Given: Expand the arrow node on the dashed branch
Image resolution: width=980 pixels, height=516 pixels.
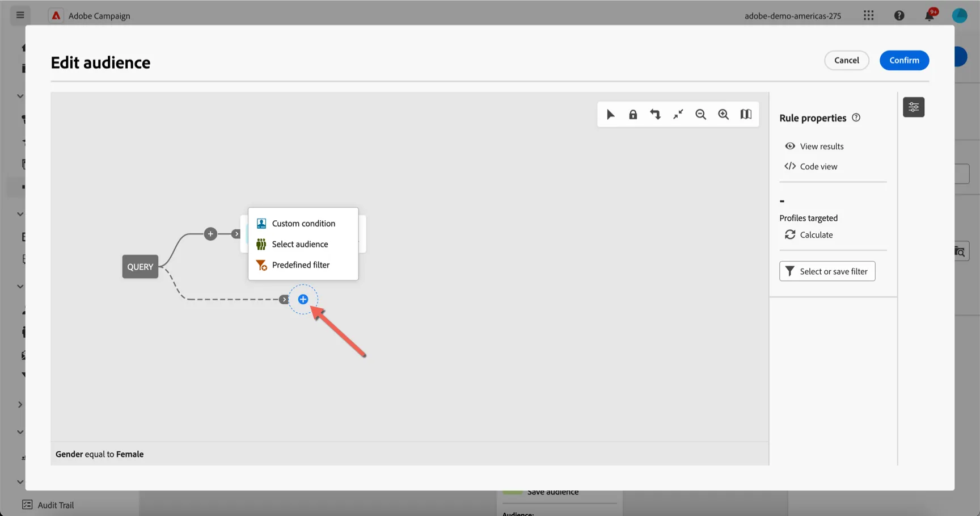Looking at the screenshot, I should [x=284, y=299].
